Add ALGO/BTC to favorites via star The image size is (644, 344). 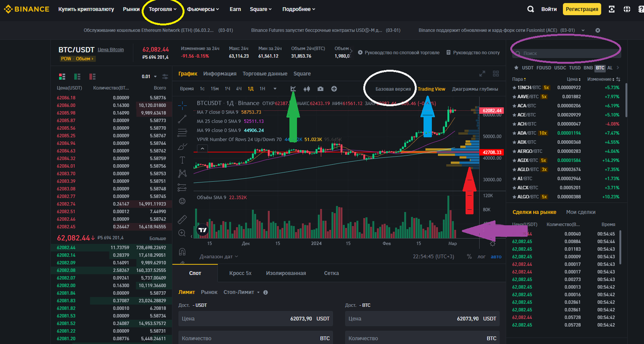(515, 197)
